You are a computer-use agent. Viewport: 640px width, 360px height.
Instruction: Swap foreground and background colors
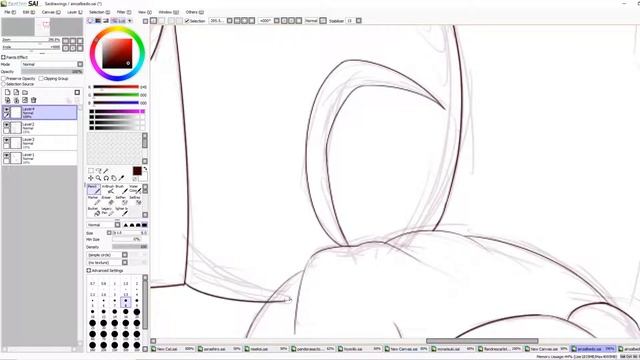pyautogui.click(x=145, y=169)
